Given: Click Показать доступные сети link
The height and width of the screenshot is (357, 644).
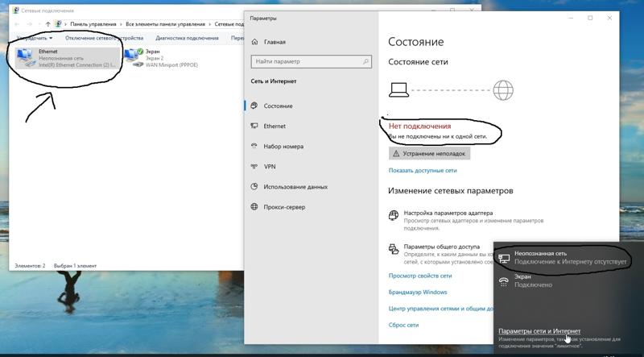Looking at the screenshot, I should pyautogui.click(x=423, y=170).
